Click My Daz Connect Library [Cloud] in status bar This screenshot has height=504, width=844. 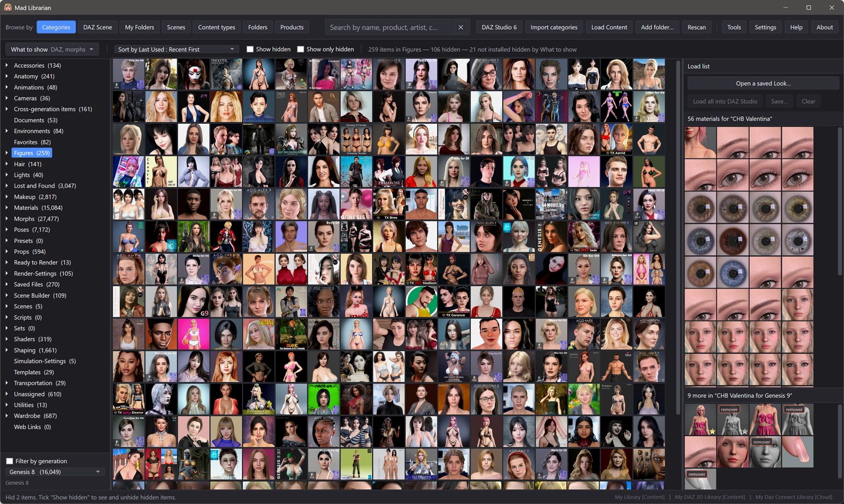point(794,497)
